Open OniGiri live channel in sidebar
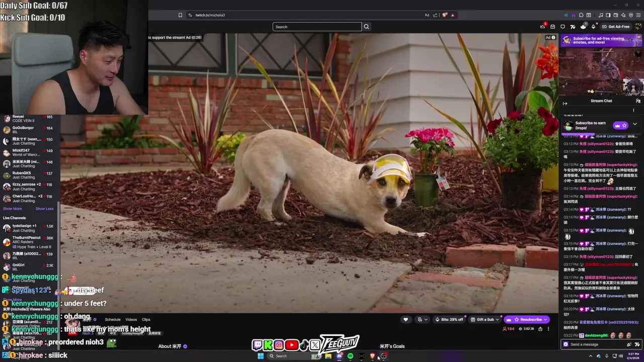The height and width of the screenshot is (362, 644). click(29, 267)
